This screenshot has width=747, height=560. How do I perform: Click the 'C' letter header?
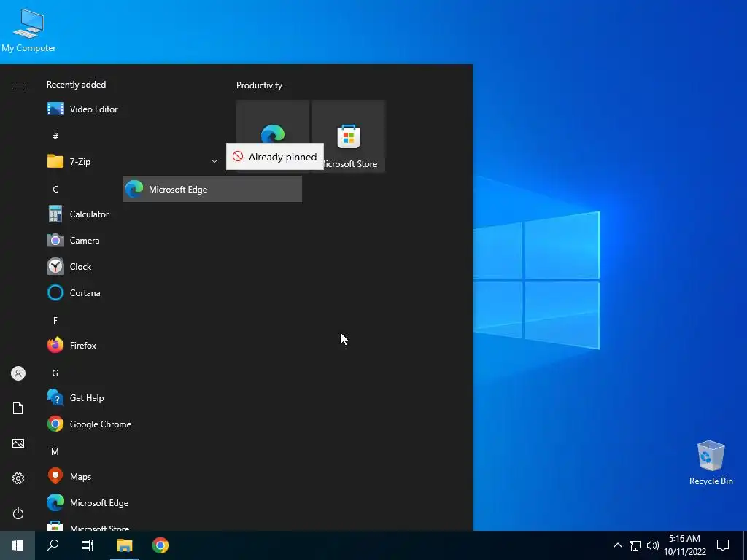(x=55, y=189)
